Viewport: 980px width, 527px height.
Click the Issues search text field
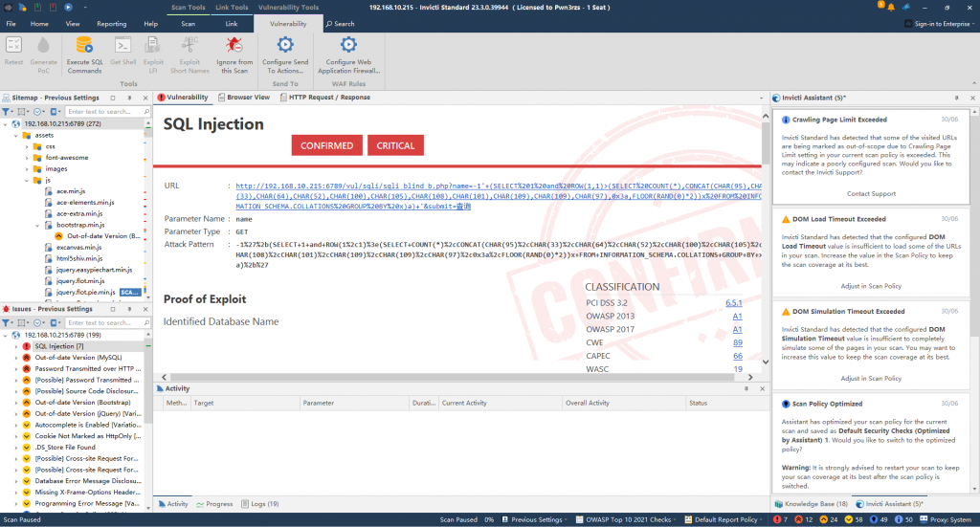pos(104,323)
